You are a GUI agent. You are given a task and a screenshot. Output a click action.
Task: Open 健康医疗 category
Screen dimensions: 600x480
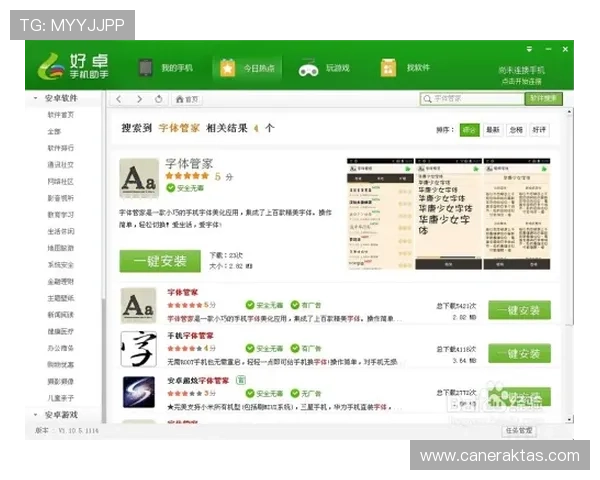click(60, 331)
